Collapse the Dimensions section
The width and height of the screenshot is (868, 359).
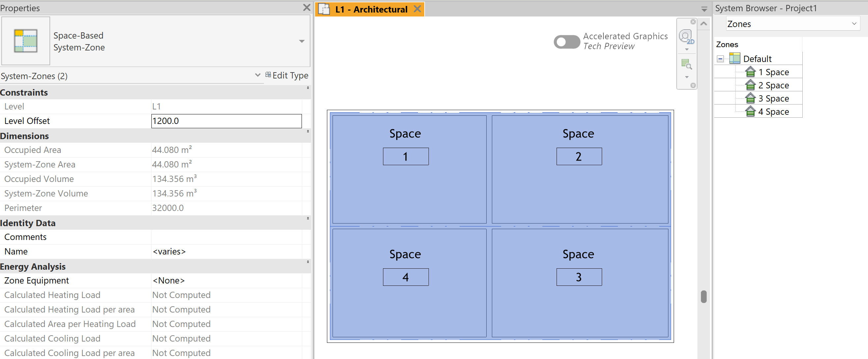click(307, 131)
